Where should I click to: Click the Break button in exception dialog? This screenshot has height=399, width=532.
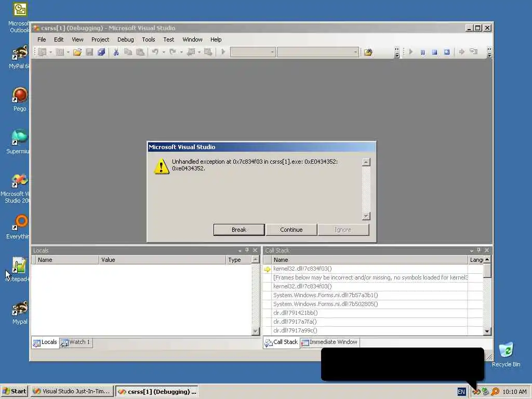coord(239,230)
